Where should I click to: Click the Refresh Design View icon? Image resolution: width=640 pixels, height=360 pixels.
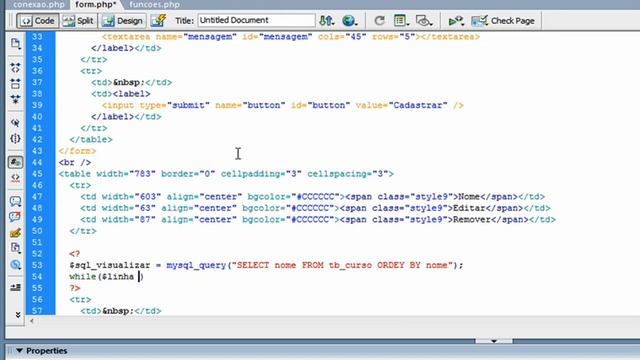[x=379, y=20]
